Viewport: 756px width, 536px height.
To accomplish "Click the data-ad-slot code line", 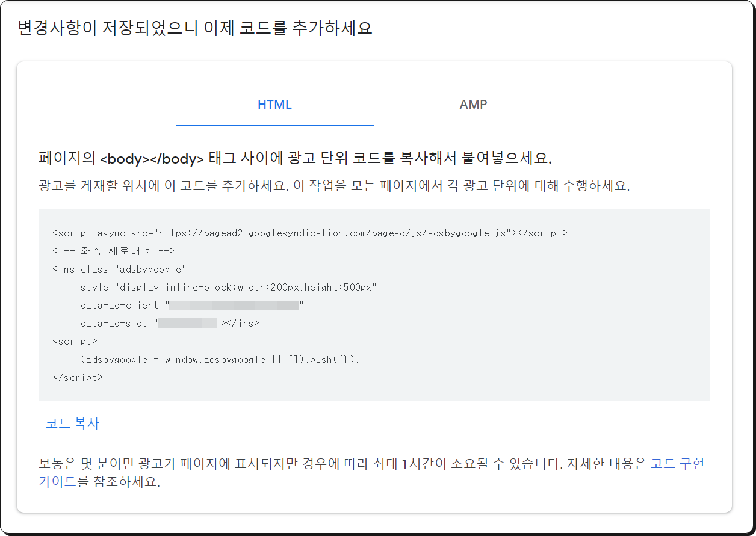I will coord(170,324).
